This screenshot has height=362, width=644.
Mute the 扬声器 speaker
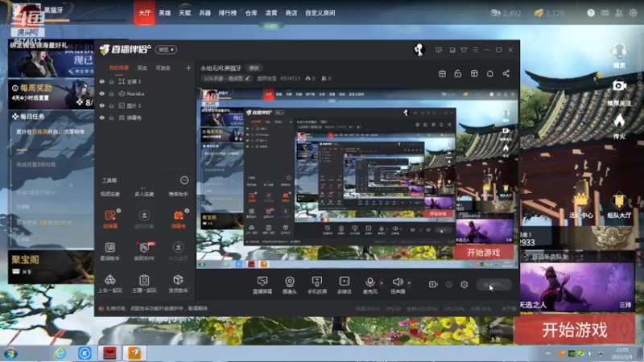pyautogui.click(x=398, y=285)
